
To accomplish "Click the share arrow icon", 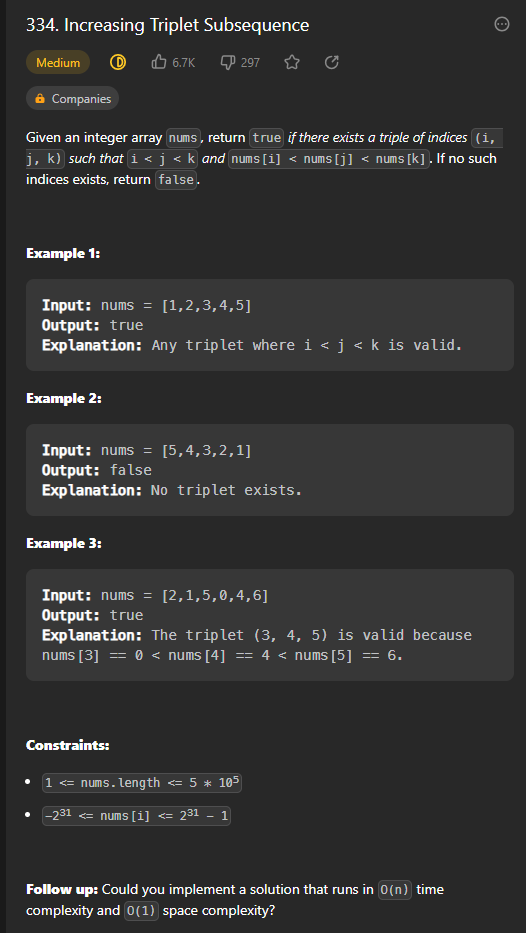I will [332, 62].
